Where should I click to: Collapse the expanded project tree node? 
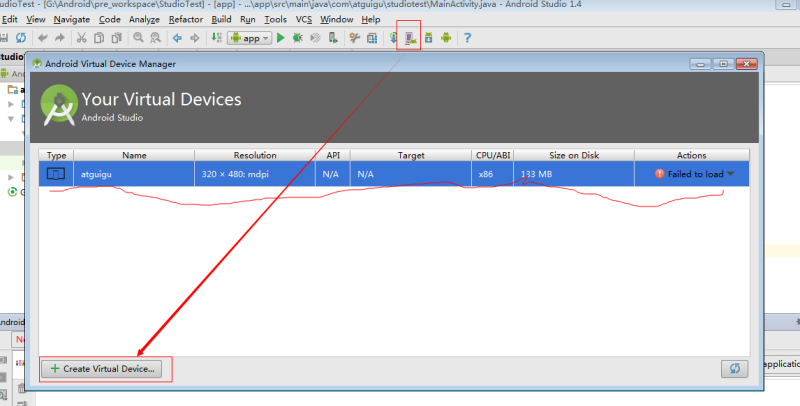(x=11, y=119)
